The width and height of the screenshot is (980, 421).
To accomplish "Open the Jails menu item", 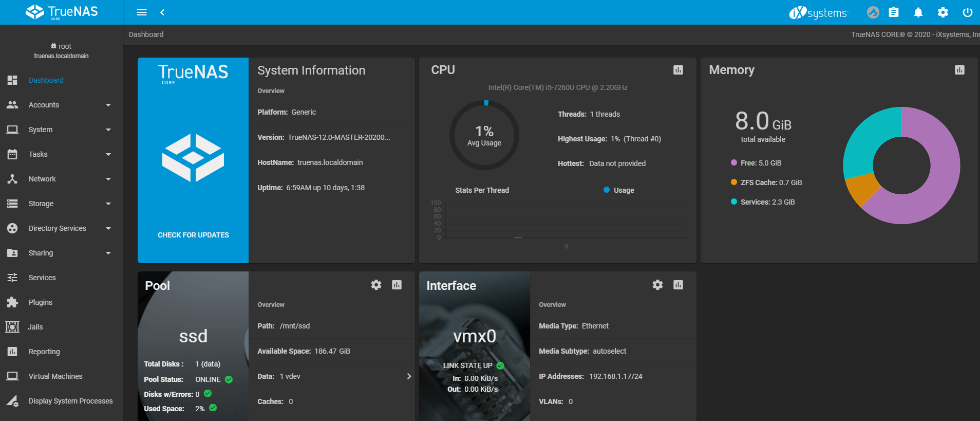I will (x=62, y=327).
